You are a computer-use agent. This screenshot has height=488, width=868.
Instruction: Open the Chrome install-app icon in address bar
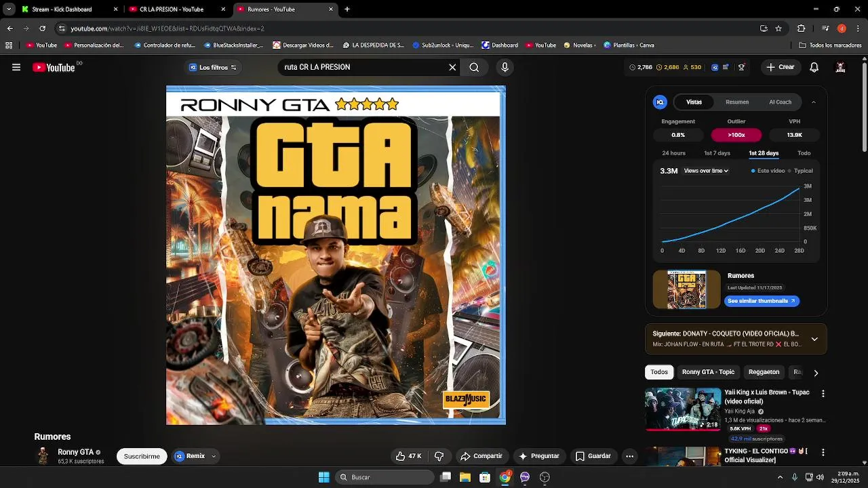click(x=764, y=28)
